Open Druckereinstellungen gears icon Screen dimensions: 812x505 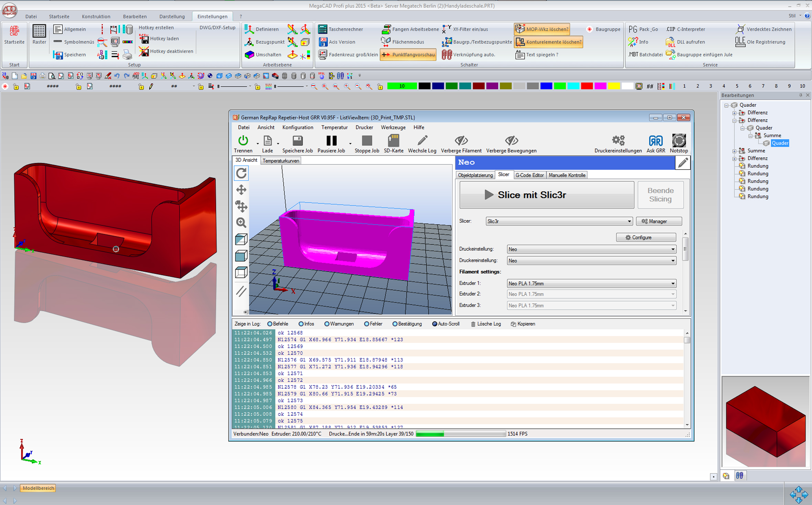point(618,141)
